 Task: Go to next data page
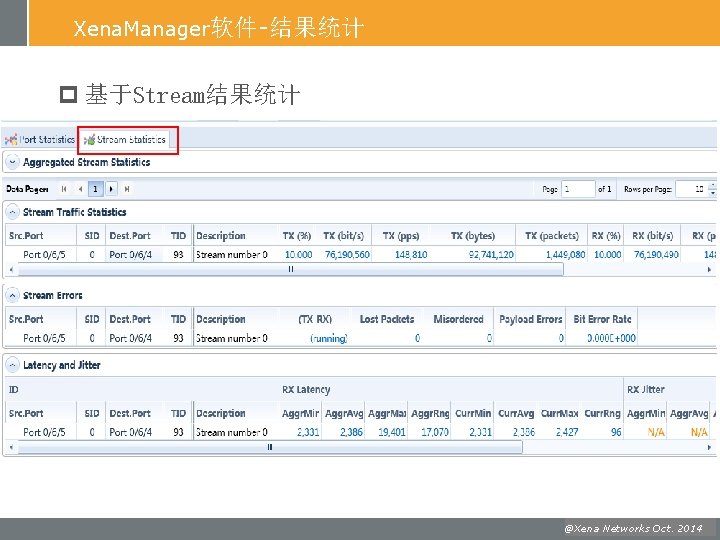coord(111,189)
